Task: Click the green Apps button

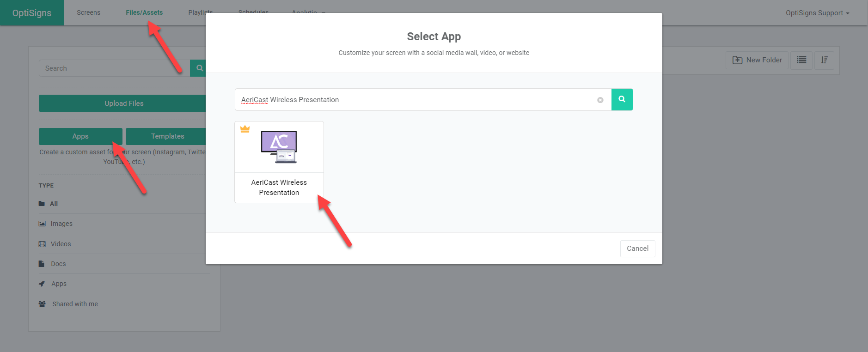Action: [80, 136]
